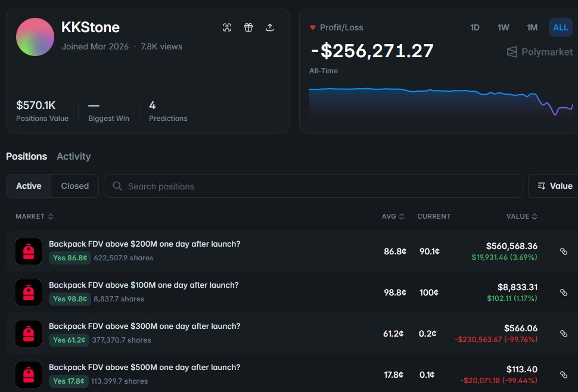
Task: Select the 1D profit/loss timeframe
Action: tap(475, 27)
